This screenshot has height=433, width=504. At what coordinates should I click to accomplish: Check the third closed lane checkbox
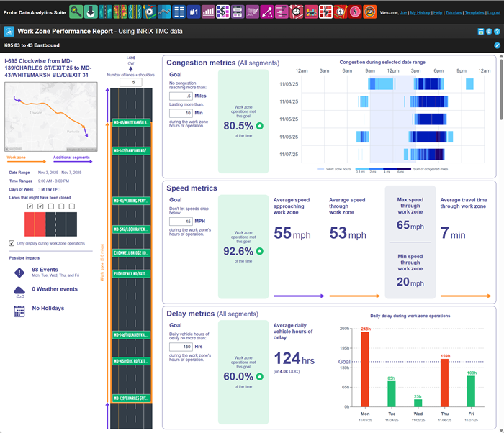click(51, 206)
